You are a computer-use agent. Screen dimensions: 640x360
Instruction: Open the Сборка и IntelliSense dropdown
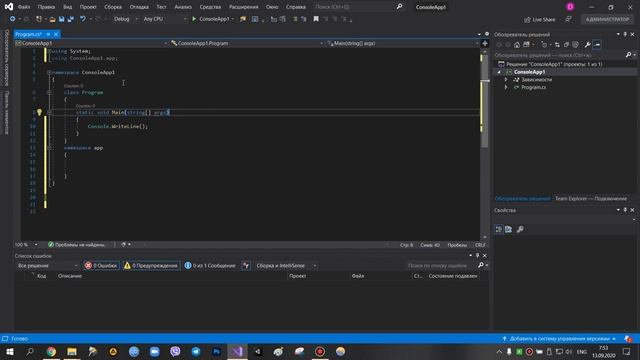coord(286,266)
